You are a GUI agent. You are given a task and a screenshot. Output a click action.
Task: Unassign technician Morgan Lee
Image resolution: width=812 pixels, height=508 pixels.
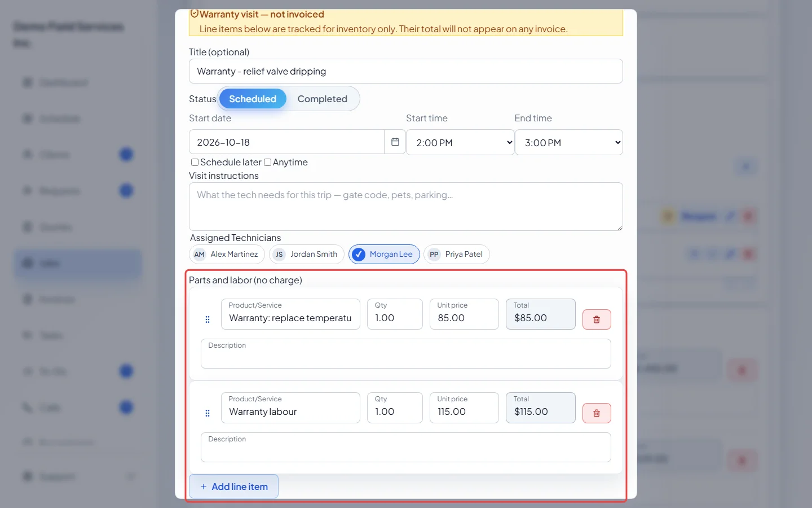(x=384, y=255)
